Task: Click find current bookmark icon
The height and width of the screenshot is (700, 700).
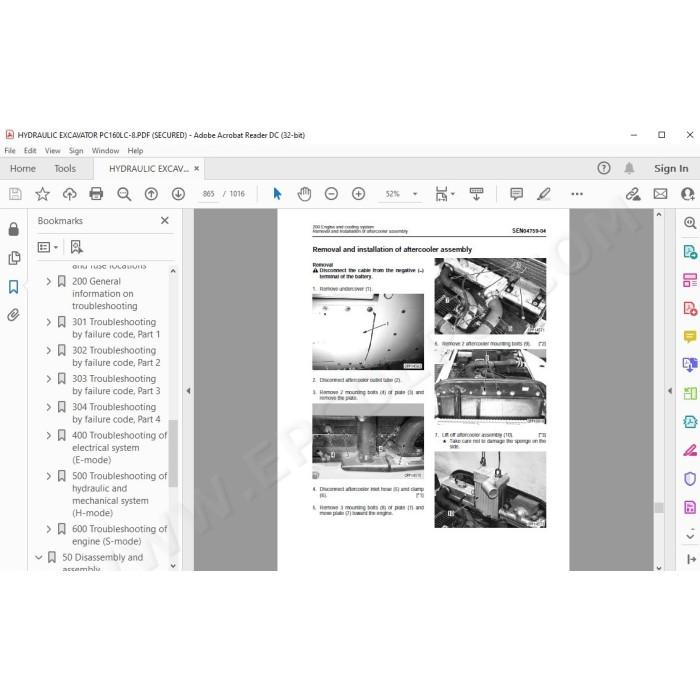Action: (76, 247)
